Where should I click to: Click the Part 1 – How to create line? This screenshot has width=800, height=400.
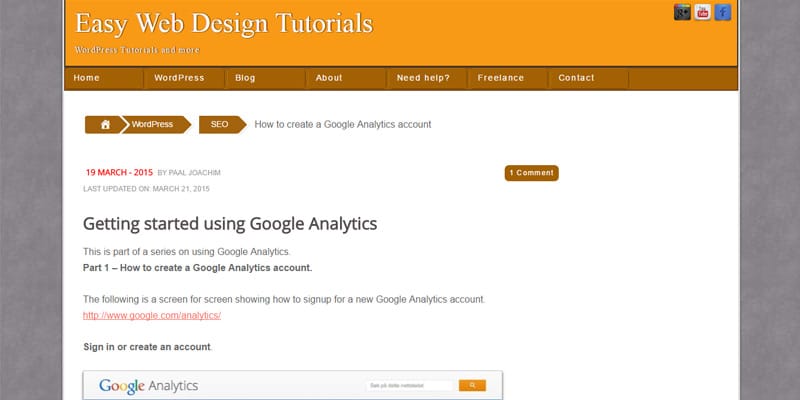coord(197,268)
